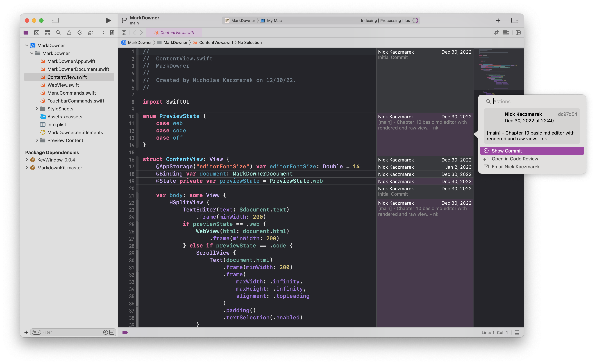Choose the My Mac run destination
Screen dimensions: 599x364
pyautogui.click(x=271, y=21)
